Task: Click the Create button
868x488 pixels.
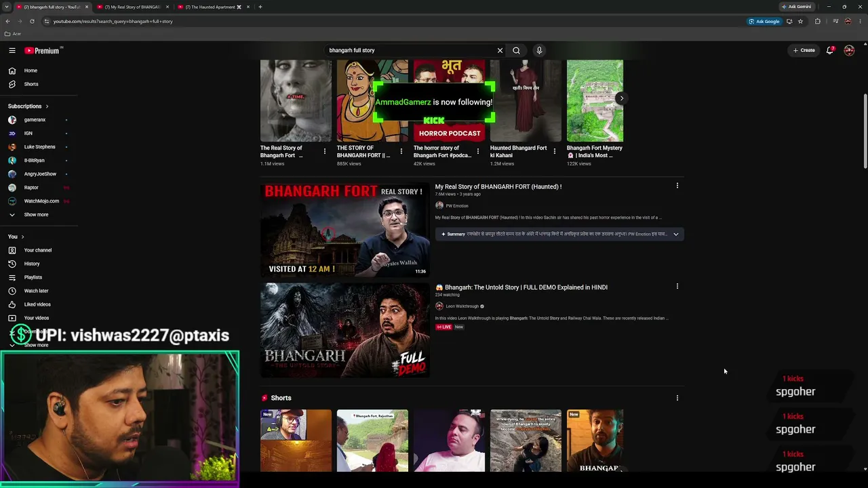Action: click(x=804, y=50)
